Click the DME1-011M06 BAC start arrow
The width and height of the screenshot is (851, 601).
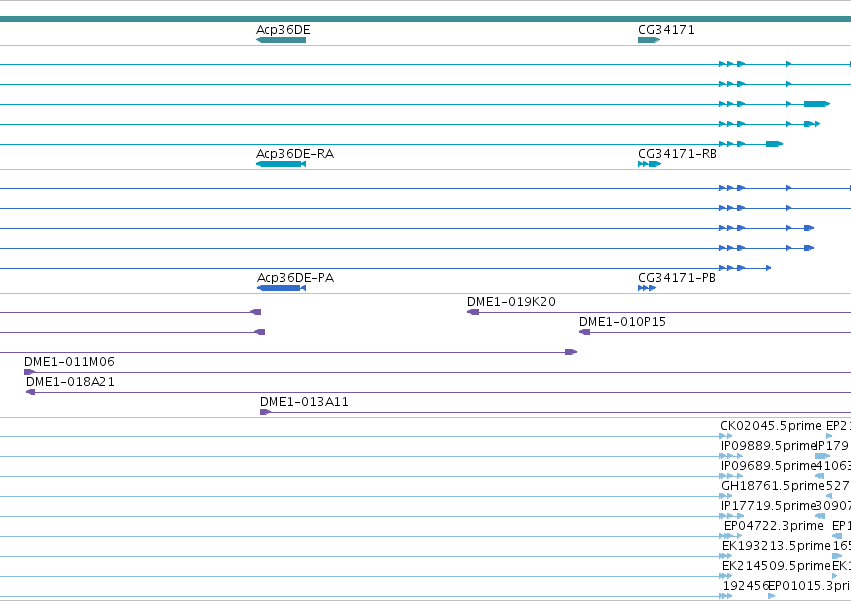29,372
